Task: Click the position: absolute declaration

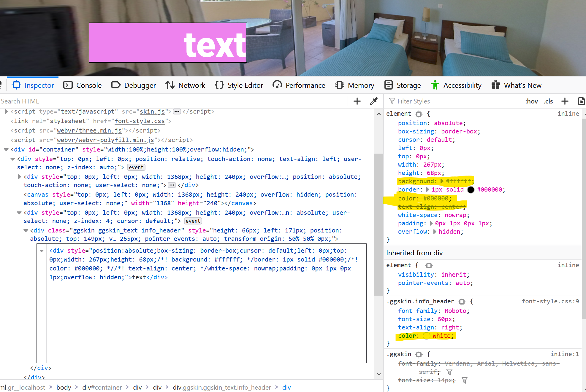Action: tap(432, 123)
